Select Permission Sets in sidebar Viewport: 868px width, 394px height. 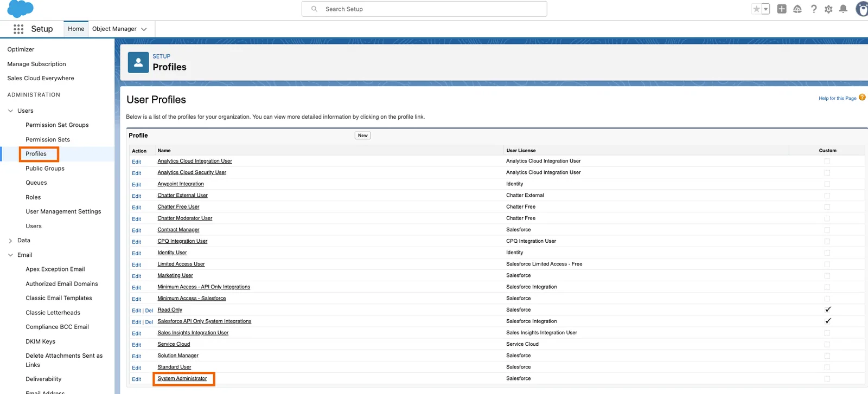pyautogui.click(x=48, y=139)
